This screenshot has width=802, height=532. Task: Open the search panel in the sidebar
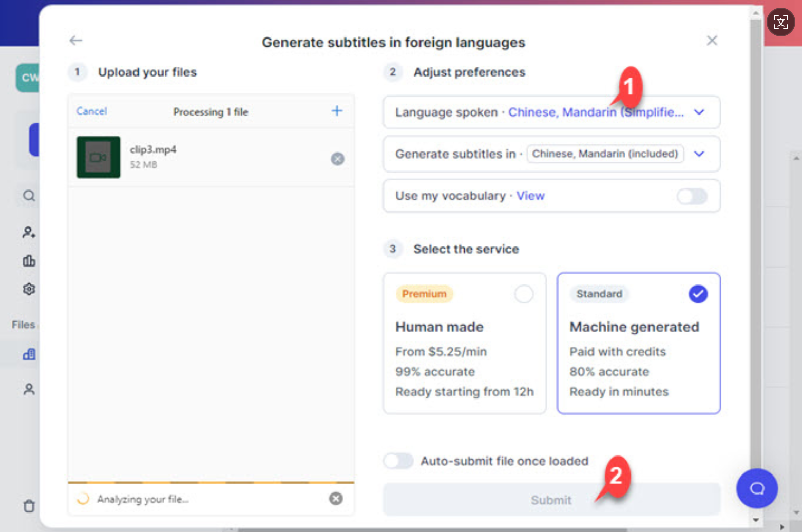[29, 196]
